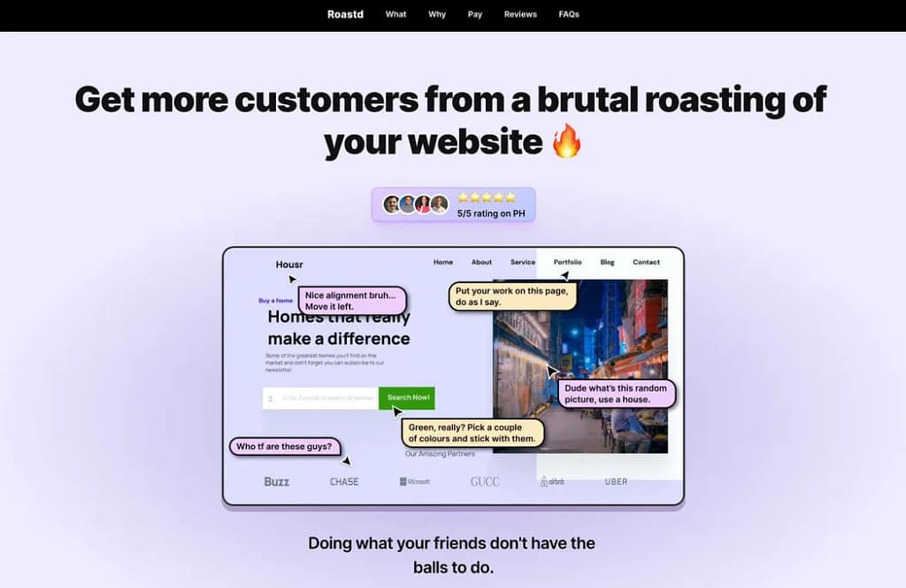Jump to the Reviews section
The image size is (906, 588).
coord(520,14)
